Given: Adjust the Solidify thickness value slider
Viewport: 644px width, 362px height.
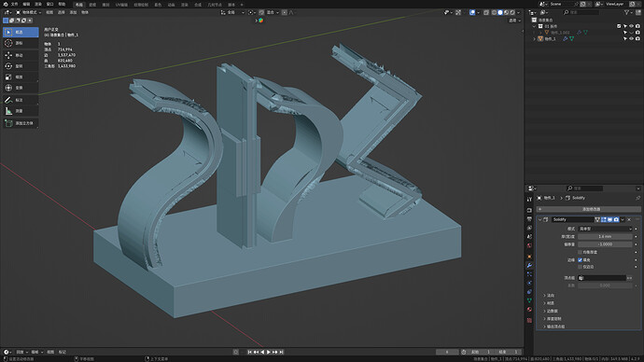Looking at the screenshot, I should coord(605,236).
